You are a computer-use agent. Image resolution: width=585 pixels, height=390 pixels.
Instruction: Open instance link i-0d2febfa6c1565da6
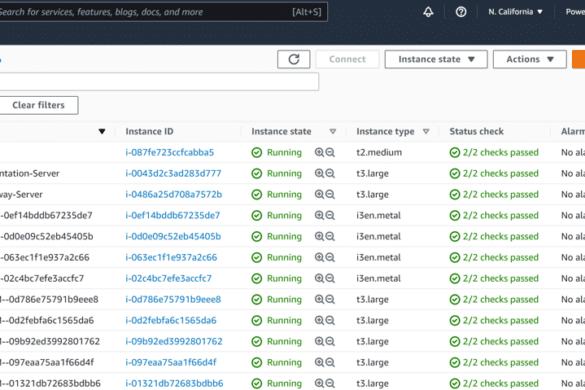[171, 320]
